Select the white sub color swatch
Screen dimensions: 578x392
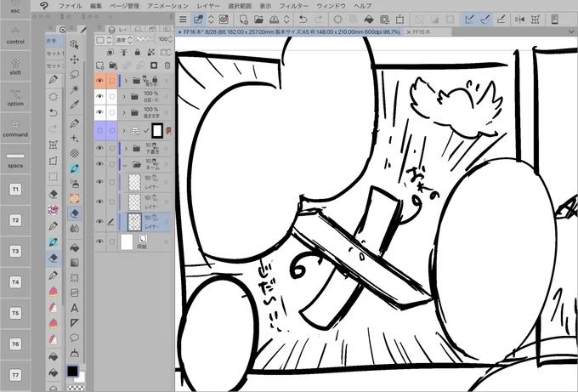81,378
